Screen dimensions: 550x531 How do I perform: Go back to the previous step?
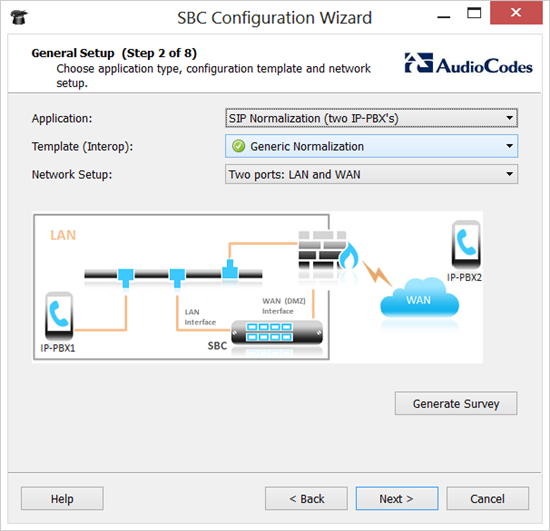click(x=306, y=498)
